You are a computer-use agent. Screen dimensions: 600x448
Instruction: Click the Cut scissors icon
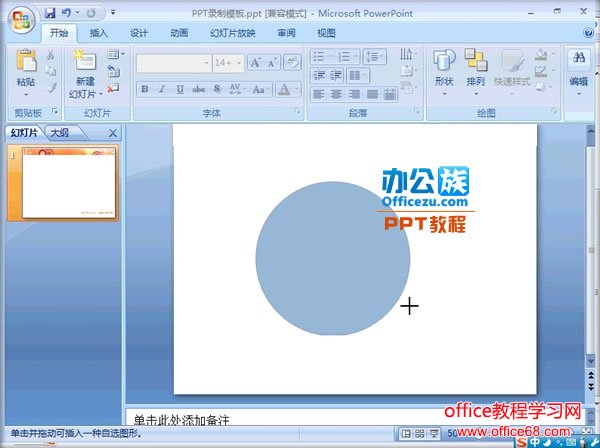51,55
